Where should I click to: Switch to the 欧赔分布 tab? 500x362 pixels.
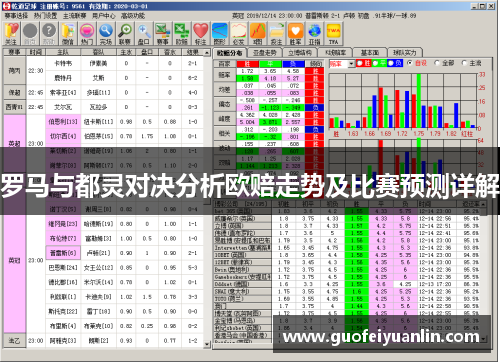coord(229,53)
